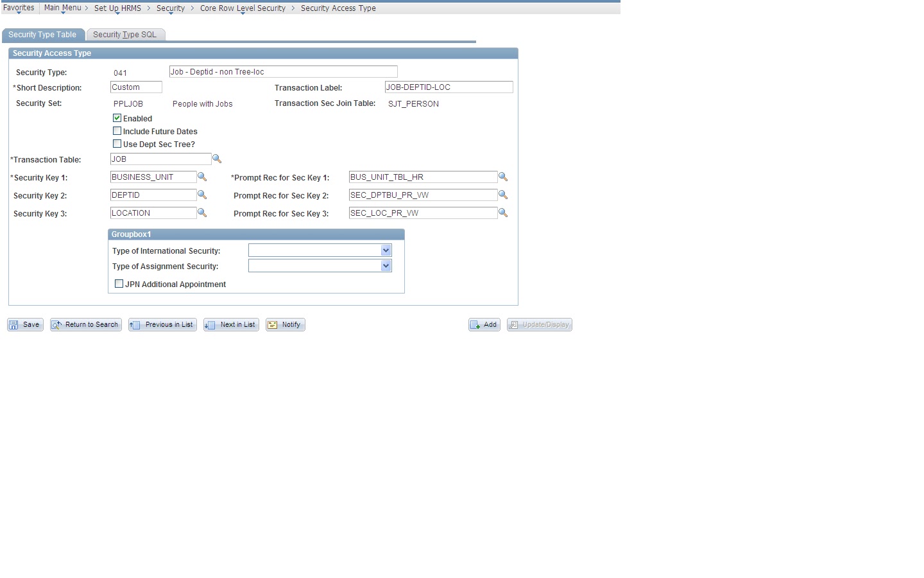924x578 pixels.
Task: Enable JPN Additional Appointment
Action: 119,283
